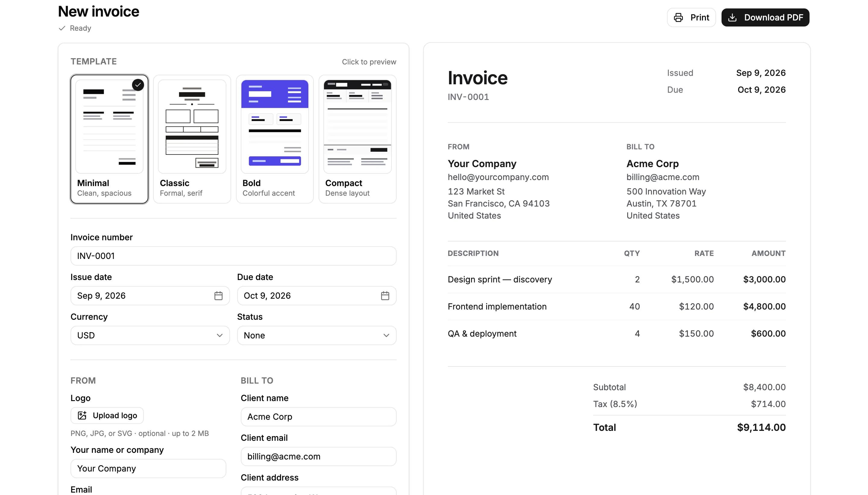Screen dimensions: 868x495
Task: Click the Compact template thumbnail image
Action: click(357, 126)
